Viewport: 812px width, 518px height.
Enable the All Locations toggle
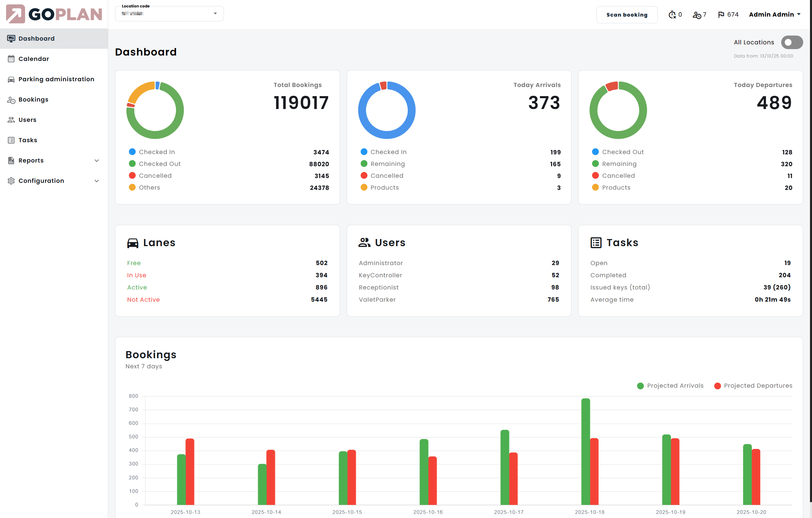point(792,42)
